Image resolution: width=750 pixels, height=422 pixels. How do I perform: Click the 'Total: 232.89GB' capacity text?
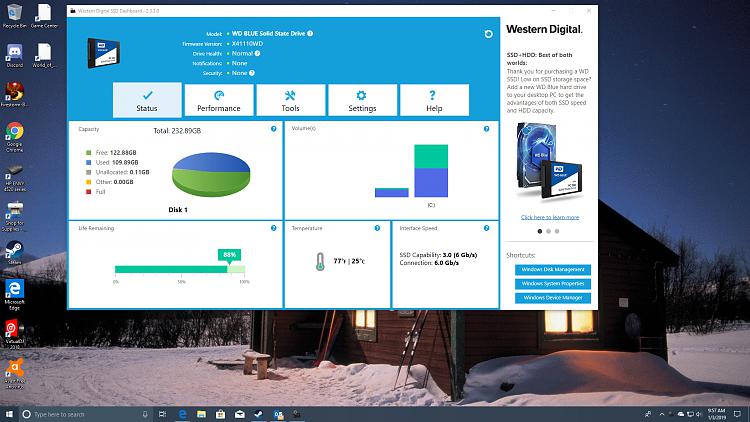[177, 131]
